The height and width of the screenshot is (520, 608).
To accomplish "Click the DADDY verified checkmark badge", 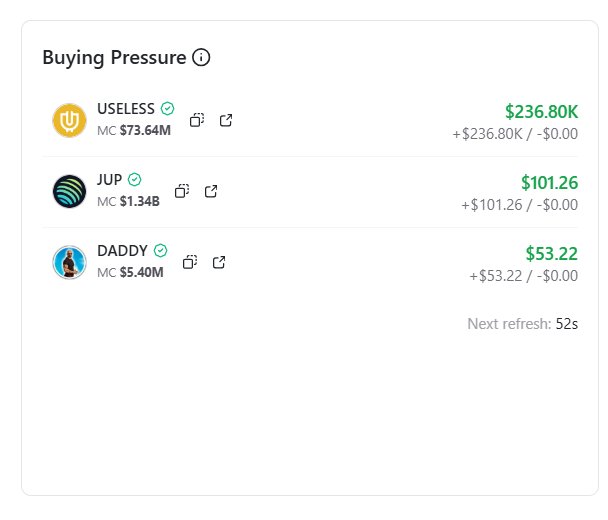I will [160, 250].
